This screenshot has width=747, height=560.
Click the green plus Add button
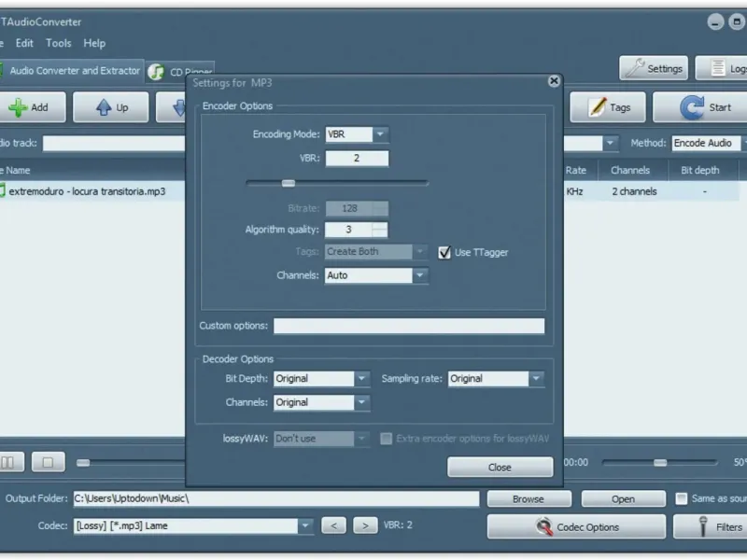tap(32, 107)
